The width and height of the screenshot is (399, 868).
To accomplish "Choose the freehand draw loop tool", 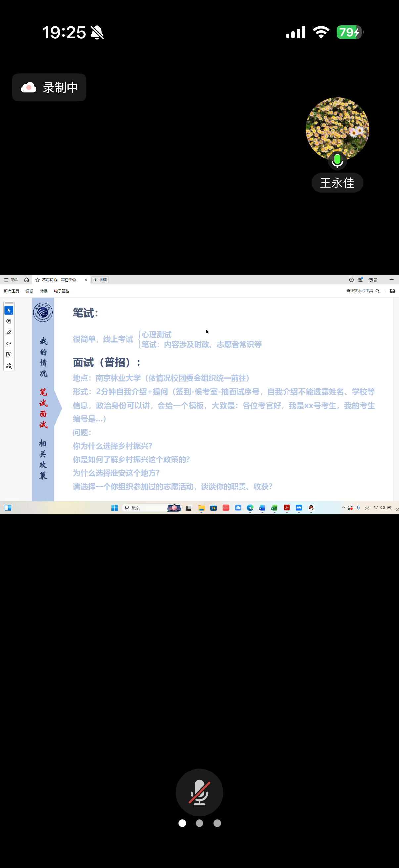I will coord(9,343).
